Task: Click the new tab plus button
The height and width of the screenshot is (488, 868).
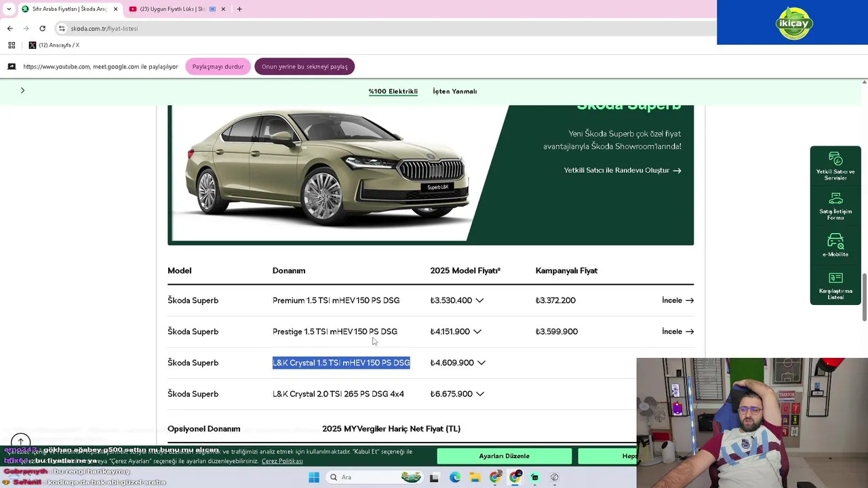Action: coord(239,9)
